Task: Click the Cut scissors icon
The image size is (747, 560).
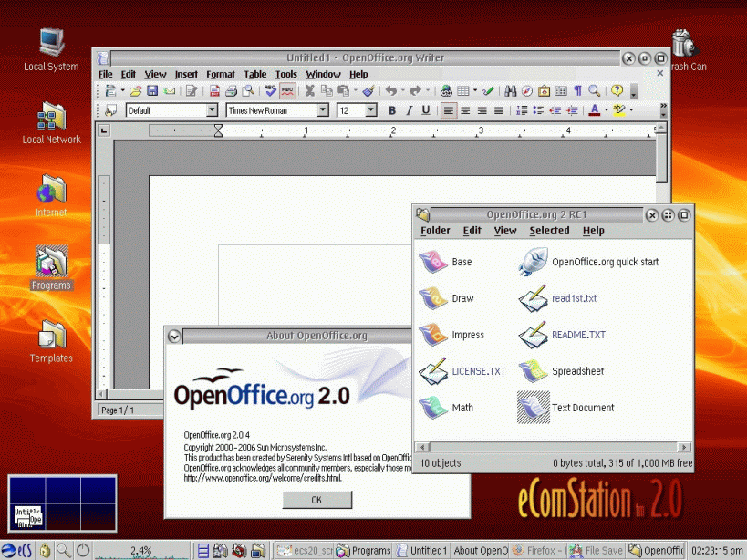Action: coord(310,90)
